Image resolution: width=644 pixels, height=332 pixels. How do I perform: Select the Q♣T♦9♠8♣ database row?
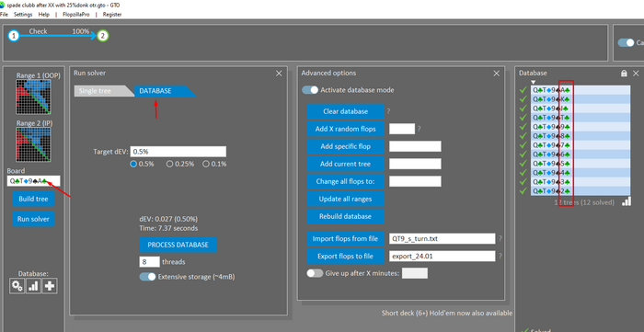(x=581, y=136)
